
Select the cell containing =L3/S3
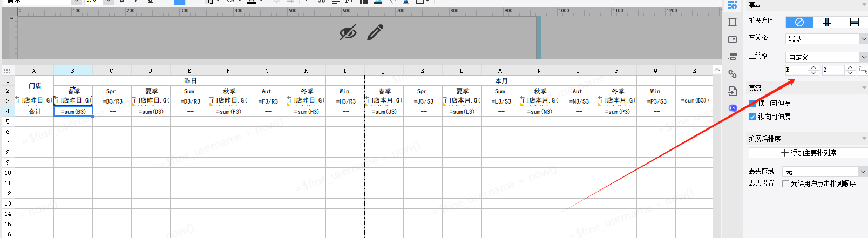pyautogui.click(x=500, y=101)
